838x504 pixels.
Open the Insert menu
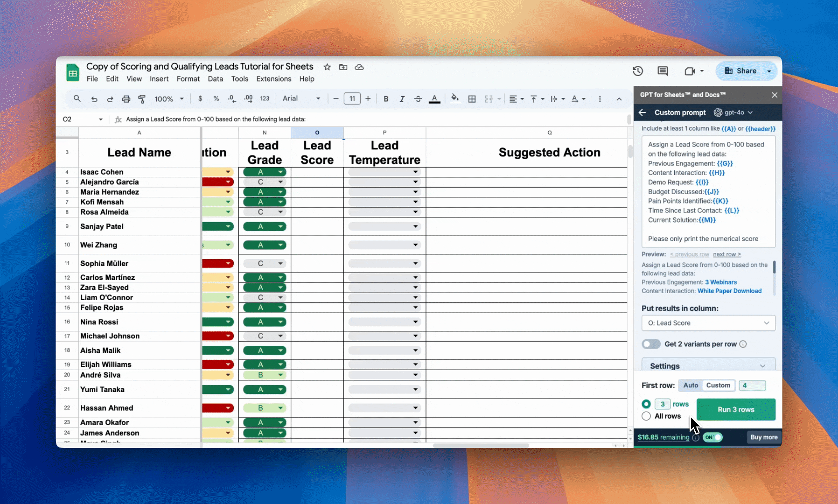pos(159,79)
